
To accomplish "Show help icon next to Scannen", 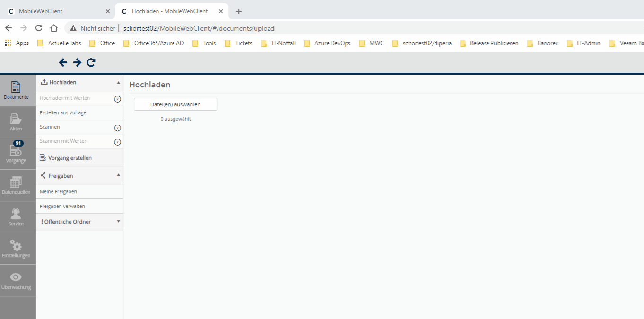I will click(118, 128).
